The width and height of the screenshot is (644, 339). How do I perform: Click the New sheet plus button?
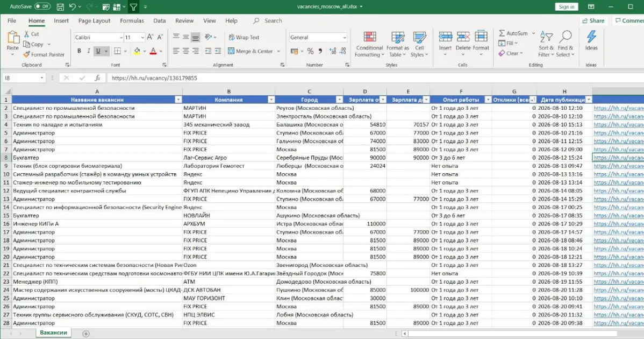(86, 333)
